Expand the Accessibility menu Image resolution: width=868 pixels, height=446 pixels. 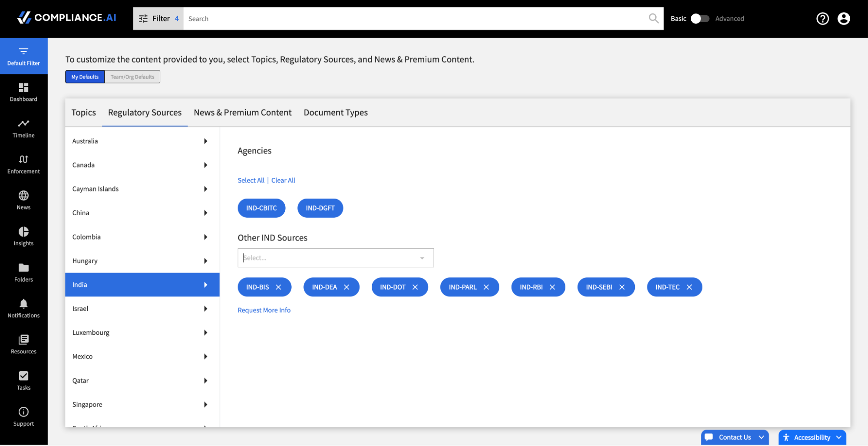(812, 437)
